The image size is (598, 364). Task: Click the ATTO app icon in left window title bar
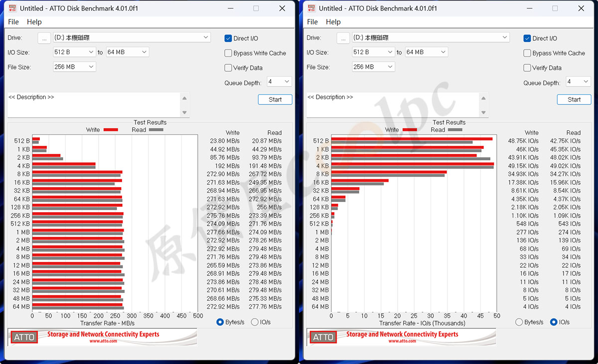pos(12,8)
